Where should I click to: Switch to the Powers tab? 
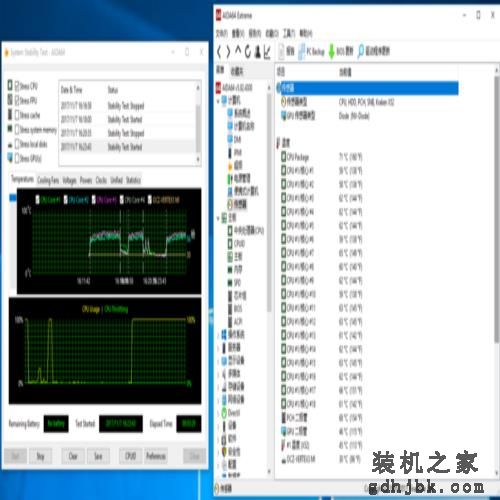point(86,180)
